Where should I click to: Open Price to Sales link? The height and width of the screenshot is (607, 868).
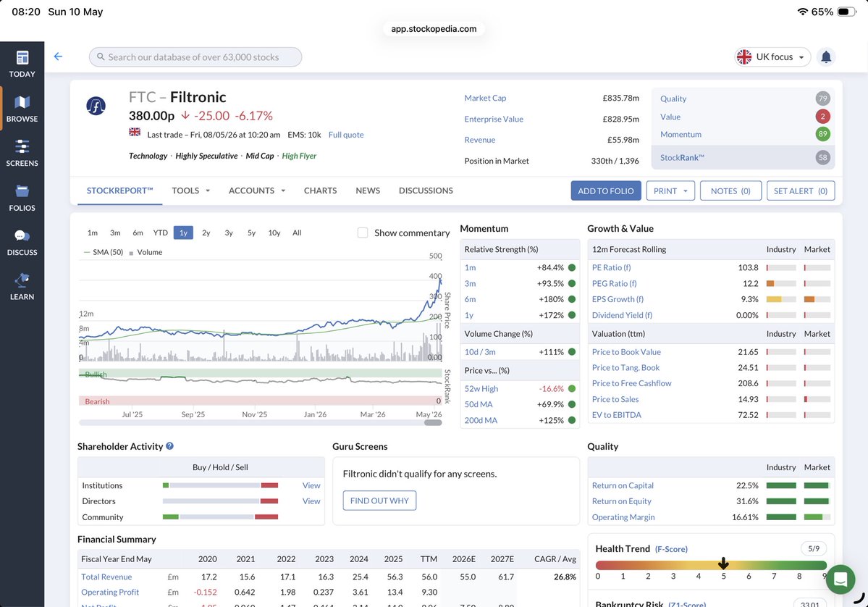point(615,399)
